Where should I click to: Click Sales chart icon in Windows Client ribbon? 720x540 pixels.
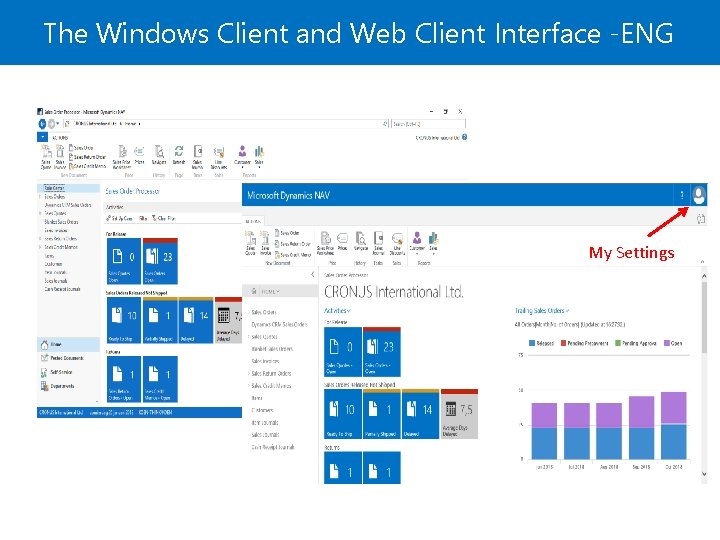[259, 155]
